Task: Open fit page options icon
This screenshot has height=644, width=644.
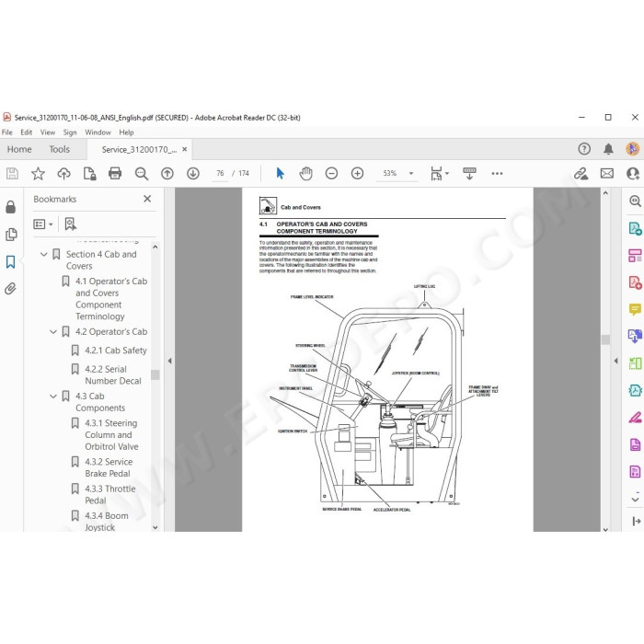Action: 436,173
